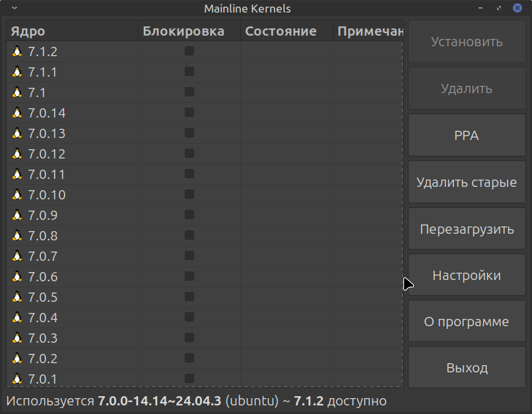Screen dimensions: 532x414
Task: Tick the lock checkbox for 7.0.8
Action: click(189, 235)
